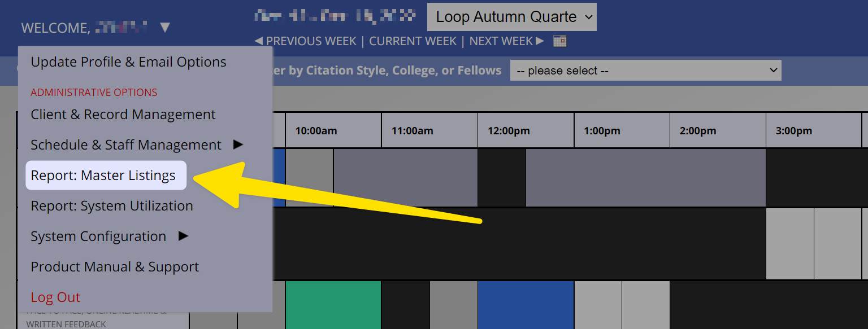Expand the System Configuration submenu
The height and width of the screenshot is (329, 868).
click(183, 236)
